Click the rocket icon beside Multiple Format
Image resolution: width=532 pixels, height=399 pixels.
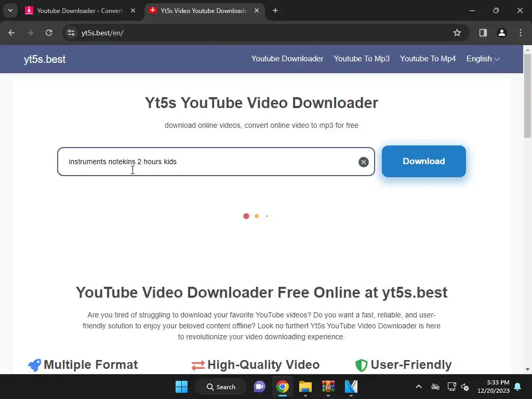(34, 365)
